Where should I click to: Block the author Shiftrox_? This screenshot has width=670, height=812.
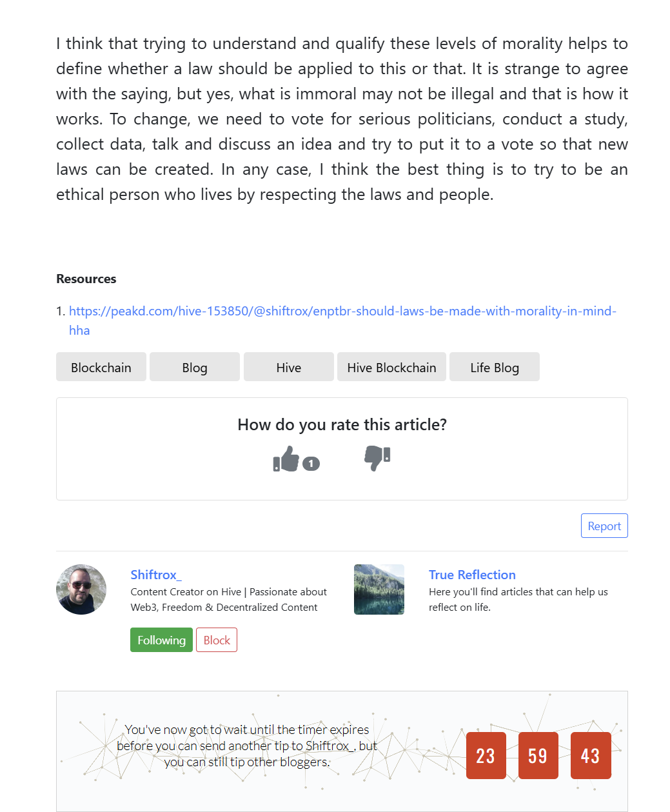pyautogui.click(x=217, y=640)
